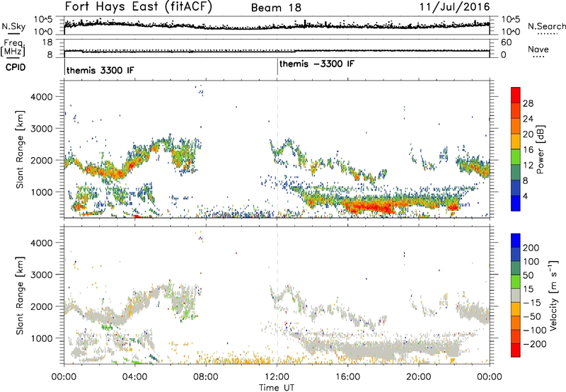
Task: Click the "4" tick on Power color bar
Action: click(x=525, y=196)
